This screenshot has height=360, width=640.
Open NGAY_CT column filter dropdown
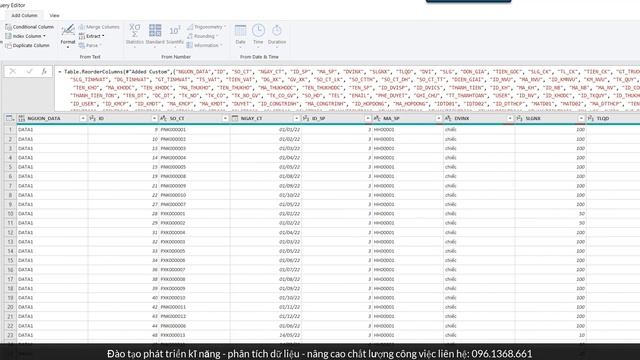coord(297,118)
